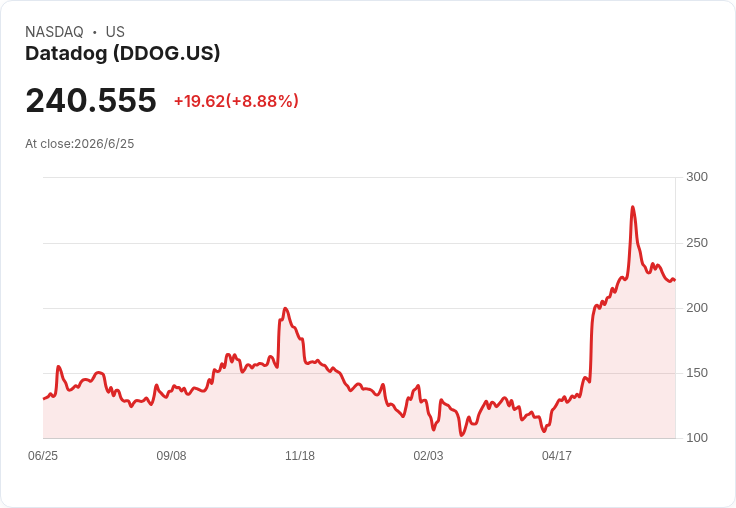The height and width of the screenshot is (508, 736).
Task: Click the NASDAQ exchange label
Action: click(x=54, y=31)
